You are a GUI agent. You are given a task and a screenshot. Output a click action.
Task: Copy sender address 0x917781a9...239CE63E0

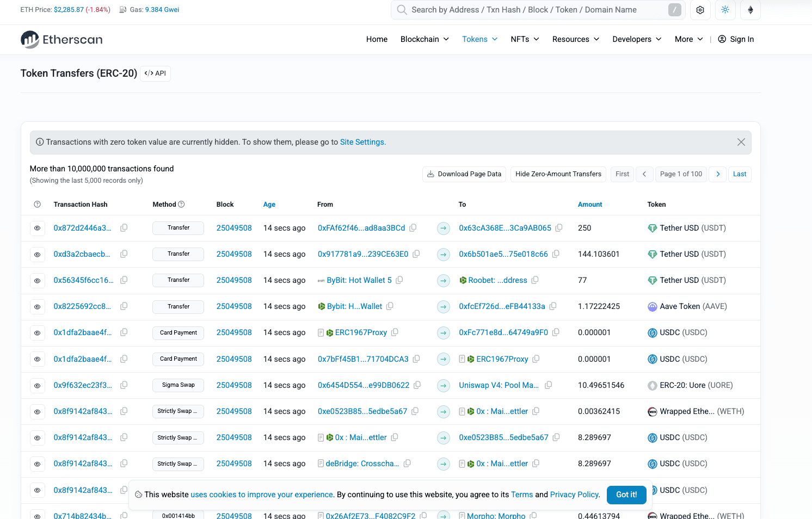pyautogui.click(x=416, y=254)
